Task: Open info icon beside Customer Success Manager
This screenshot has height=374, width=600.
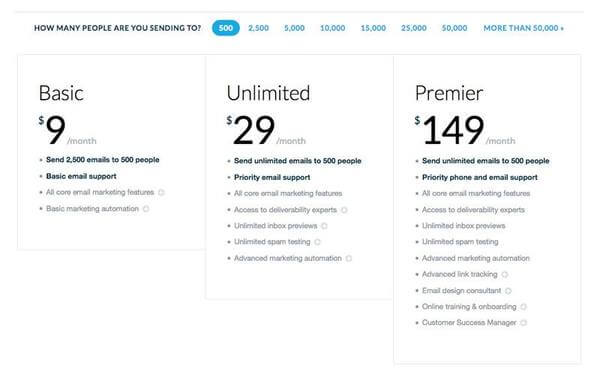Action: pos(523,323)
